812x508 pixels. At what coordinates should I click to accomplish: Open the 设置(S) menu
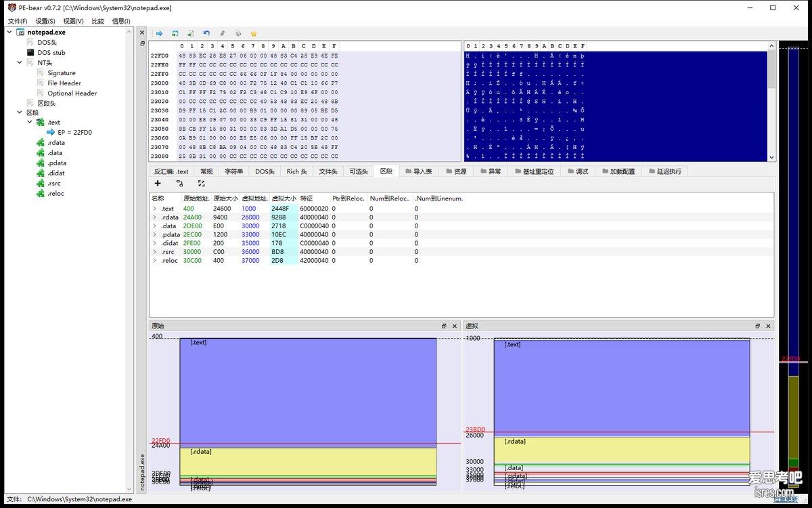(x=45, y=21)
